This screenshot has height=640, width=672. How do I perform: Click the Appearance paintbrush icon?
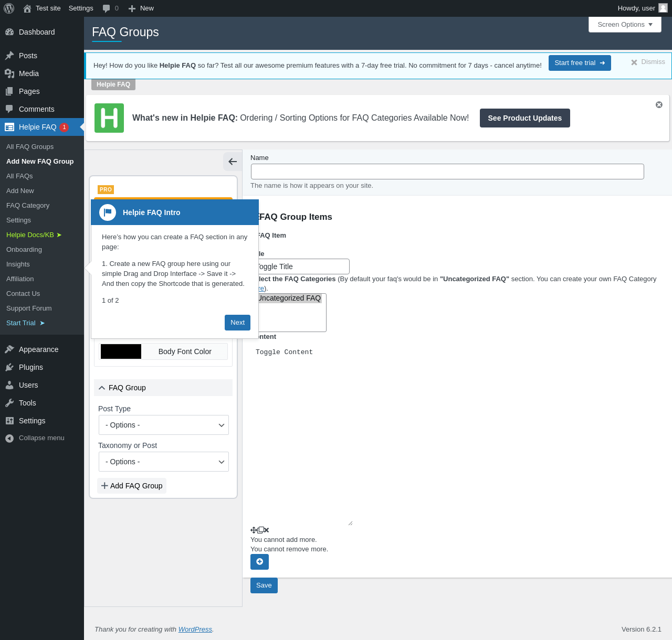(x=9, y=349)
